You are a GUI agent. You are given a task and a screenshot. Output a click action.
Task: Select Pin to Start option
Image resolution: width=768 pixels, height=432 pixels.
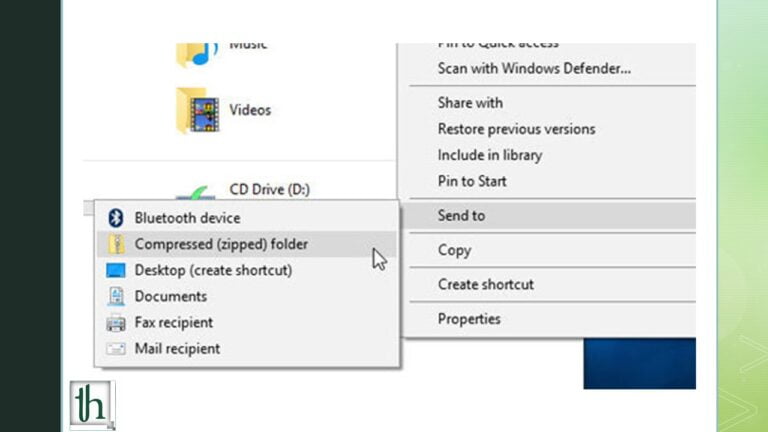click(x=472, y=181)
